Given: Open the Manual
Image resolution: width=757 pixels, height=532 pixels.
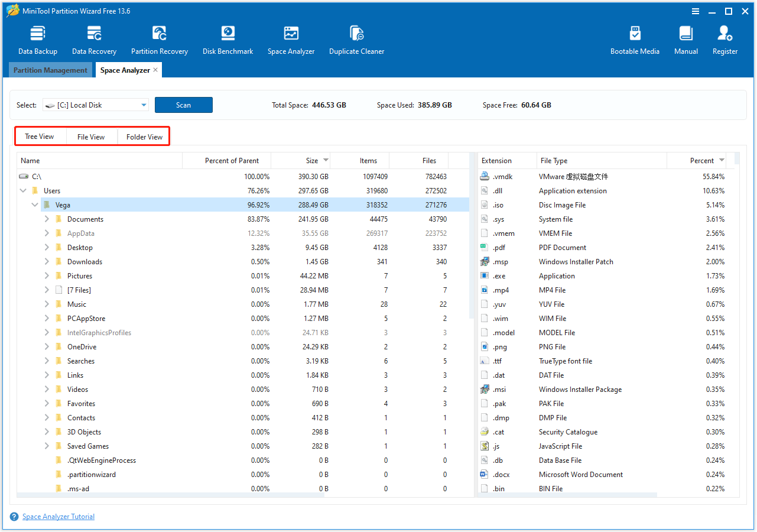Looking at the screenshot, I should 685,39.
